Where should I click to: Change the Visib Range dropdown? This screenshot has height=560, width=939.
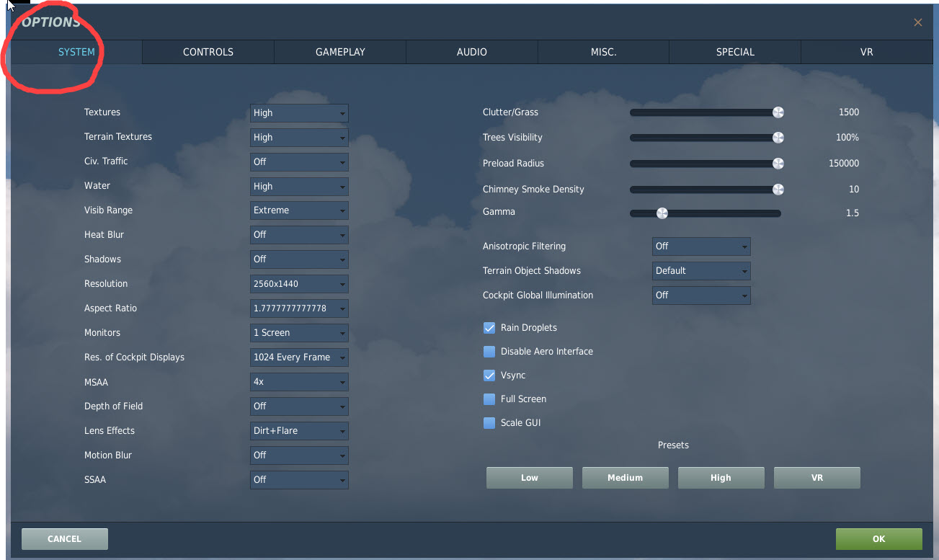click(x=299, y=210)
